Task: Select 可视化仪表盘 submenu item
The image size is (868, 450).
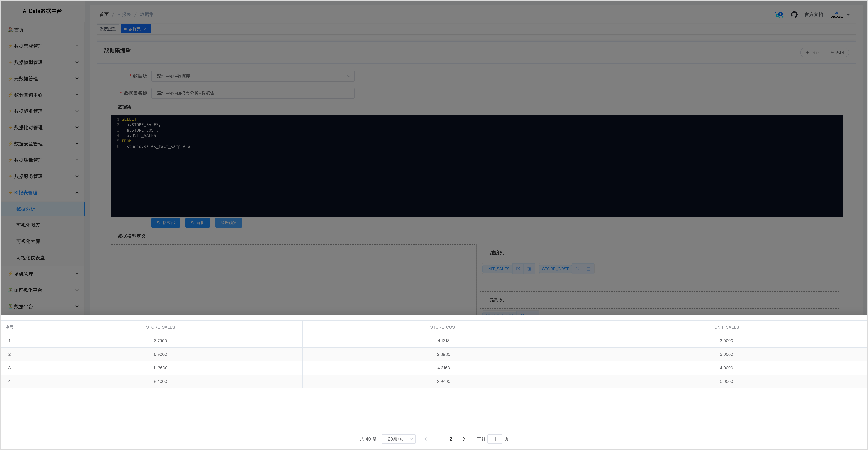Action: (x=42, y=258)
